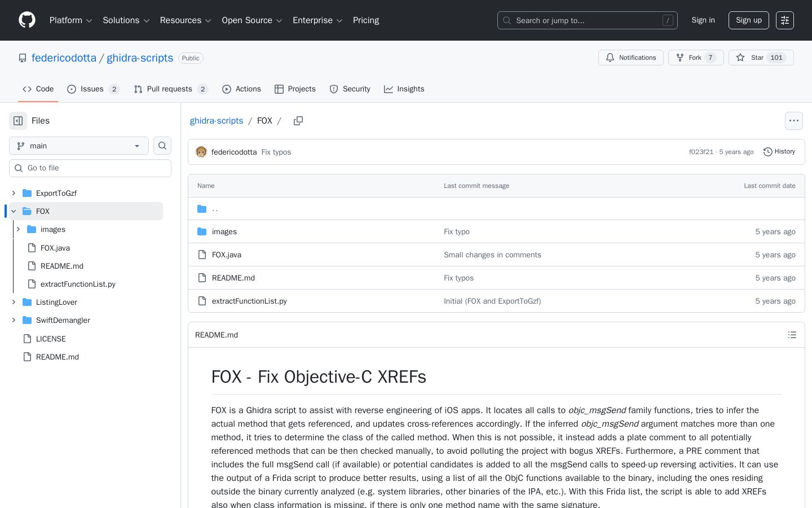The height and width of the screenshot is (508, 812).
Task: Open README outline list icon
Action: pyautogui.click(x=792, y=335)
